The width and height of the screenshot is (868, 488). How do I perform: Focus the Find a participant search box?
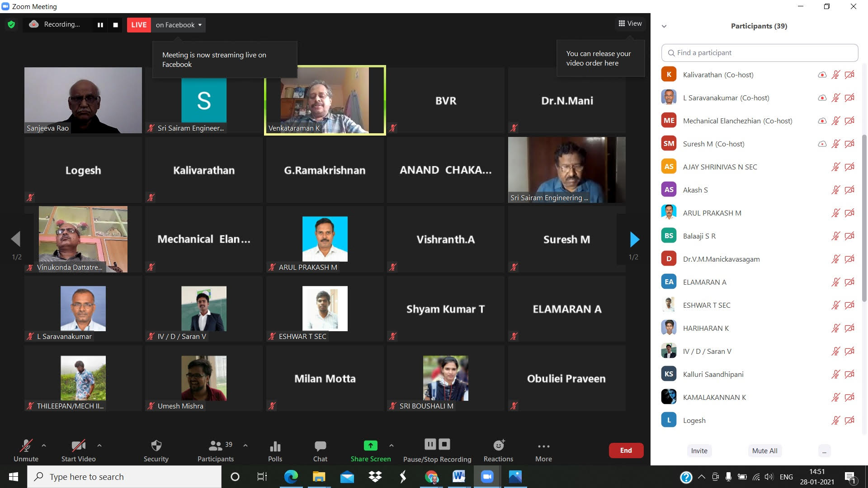tap(759, 53)
